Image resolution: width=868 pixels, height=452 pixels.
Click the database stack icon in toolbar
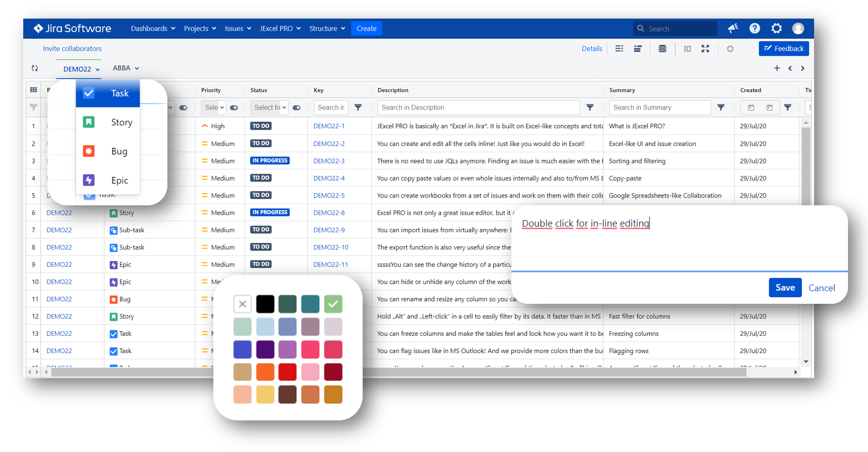(x=663, y=48)
